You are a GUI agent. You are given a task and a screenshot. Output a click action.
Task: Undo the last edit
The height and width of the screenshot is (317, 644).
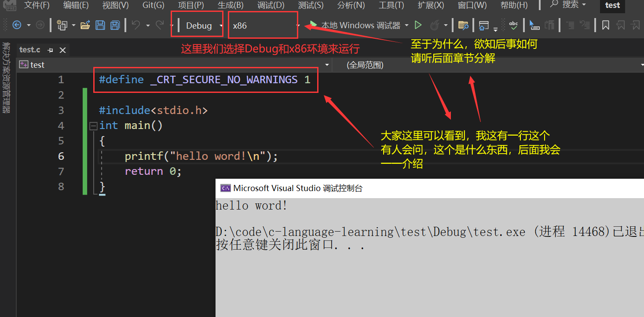click(136, 26)
